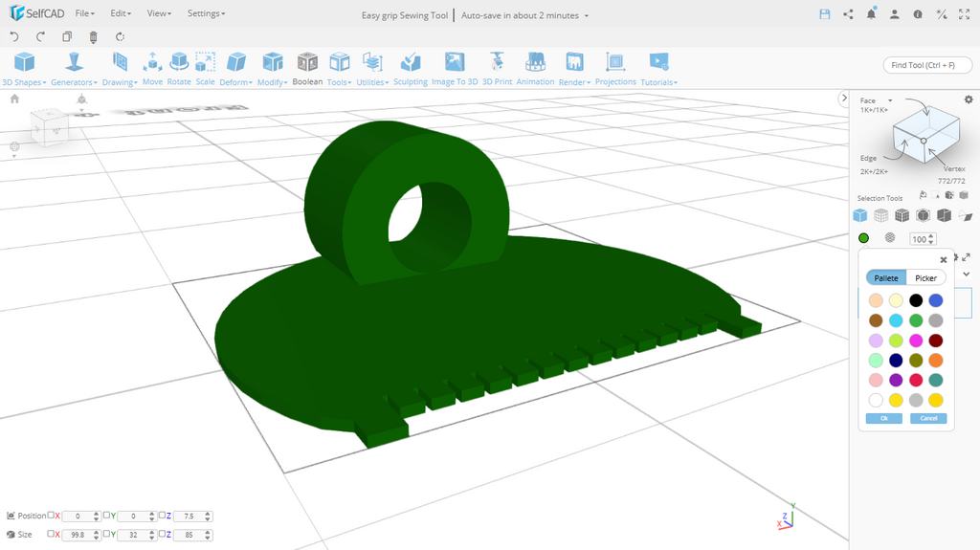
Task: Cancel the color palette dialog
Action: point(928,418)
